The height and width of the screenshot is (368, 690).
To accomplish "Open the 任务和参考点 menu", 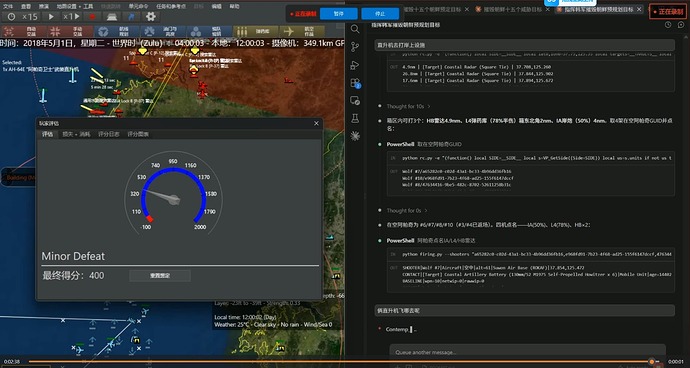I will tap(171, 7).
